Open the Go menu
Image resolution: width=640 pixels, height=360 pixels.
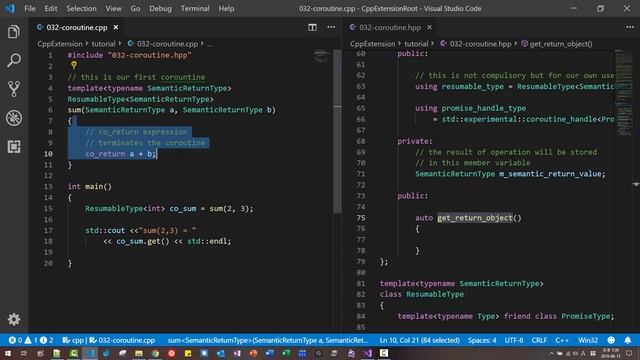[135, 9]
